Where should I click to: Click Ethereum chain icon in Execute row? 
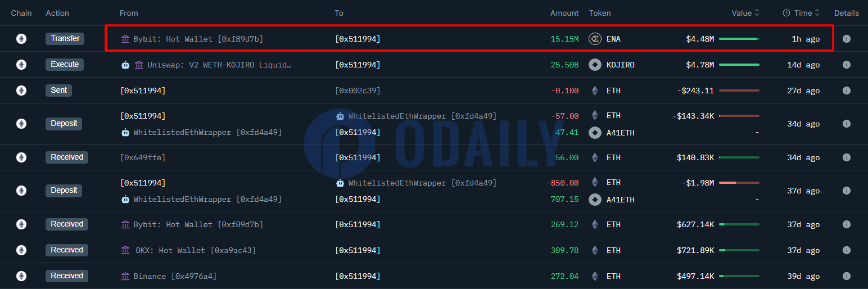[21, 65]
